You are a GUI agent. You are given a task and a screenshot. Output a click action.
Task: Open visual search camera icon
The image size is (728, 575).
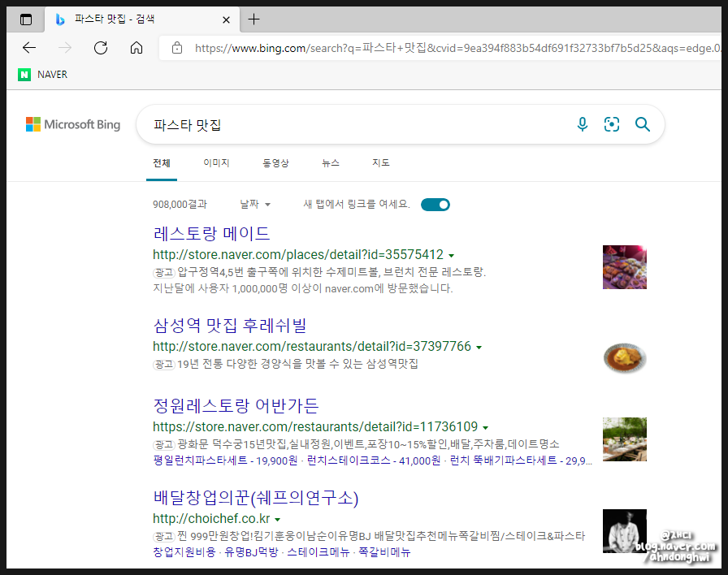tap(612, 124)
